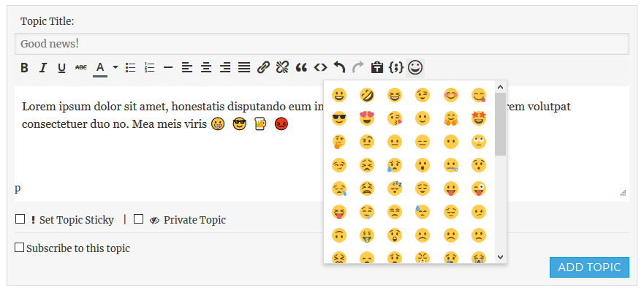
Task: Center align the text
Action: tap(206, 68)
